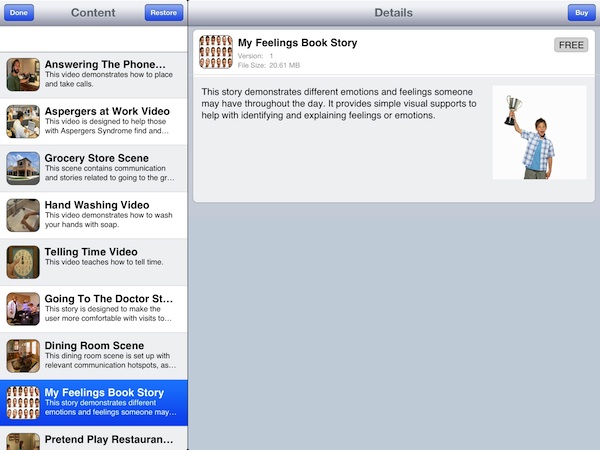Tap the boy holding trophy preview image

[x=539, y=132]
